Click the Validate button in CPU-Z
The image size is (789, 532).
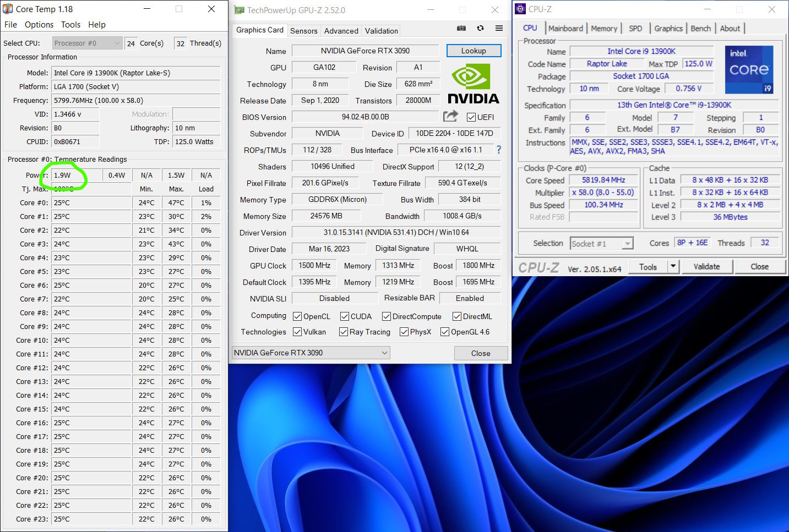[707, 266]
